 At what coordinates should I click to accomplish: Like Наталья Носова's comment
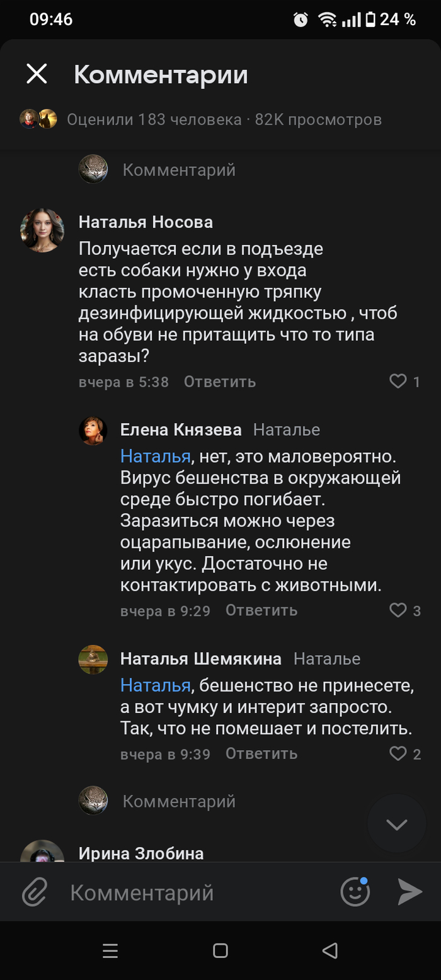[398, 381]
